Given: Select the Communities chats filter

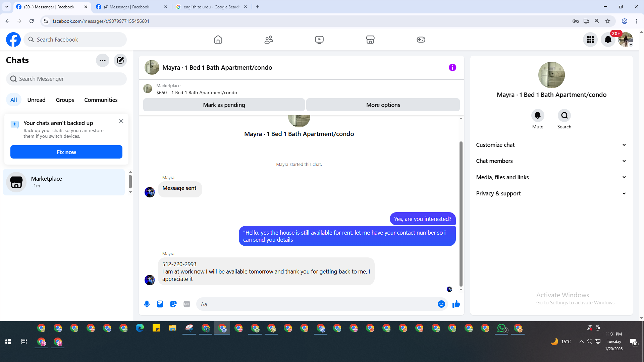Looking at the screenshot, I should click(101, 100).
